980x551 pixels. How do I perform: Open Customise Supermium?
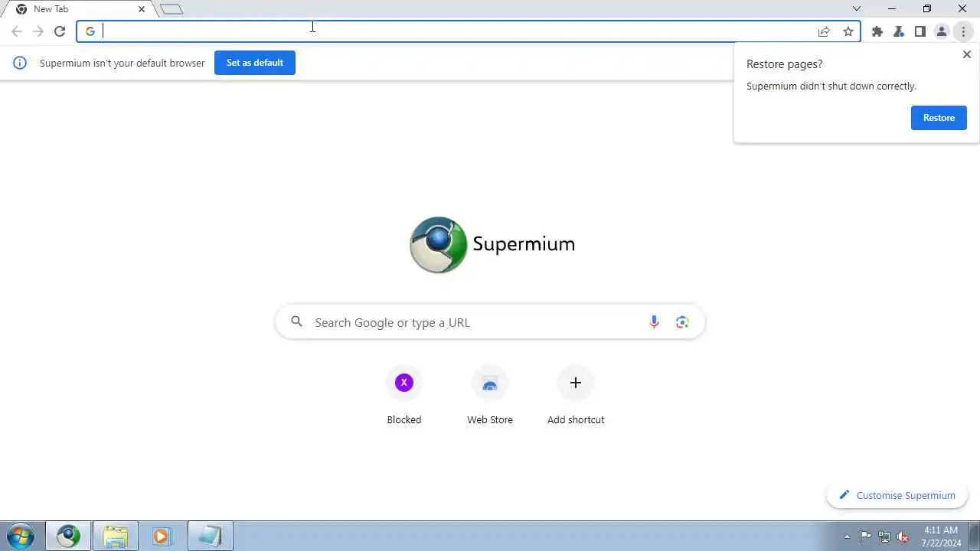pos(897,495)
